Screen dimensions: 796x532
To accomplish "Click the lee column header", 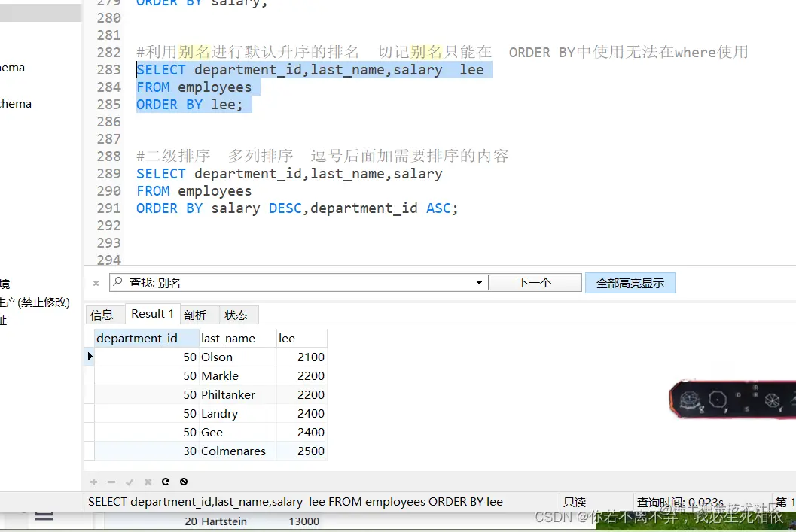I will [301, 339].
